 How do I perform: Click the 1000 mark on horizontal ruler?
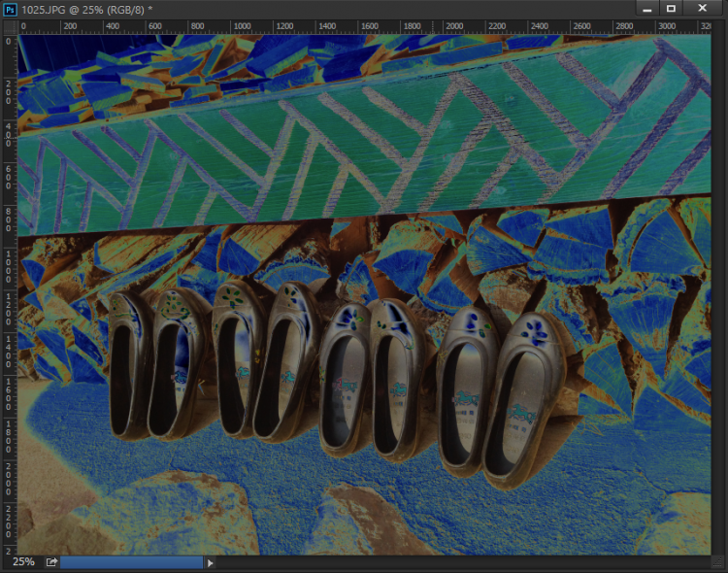[242, 26]
